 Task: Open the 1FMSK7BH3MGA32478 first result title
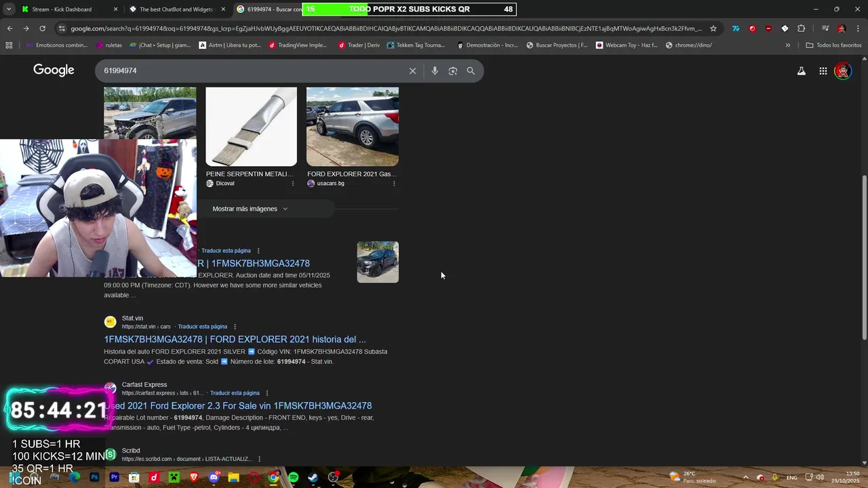(254, 264)
